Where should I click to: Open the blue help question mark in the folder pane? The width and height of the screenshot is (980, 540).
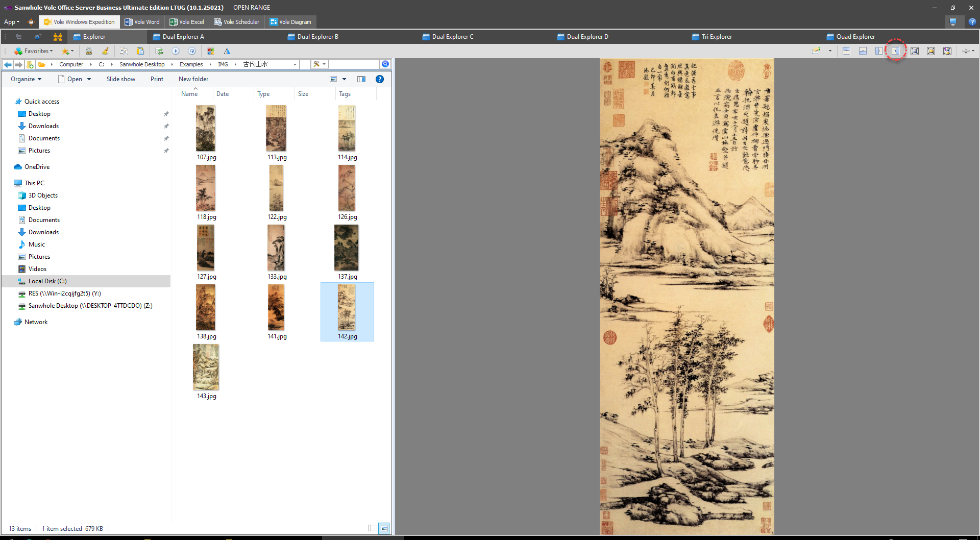tap(380, 79)
